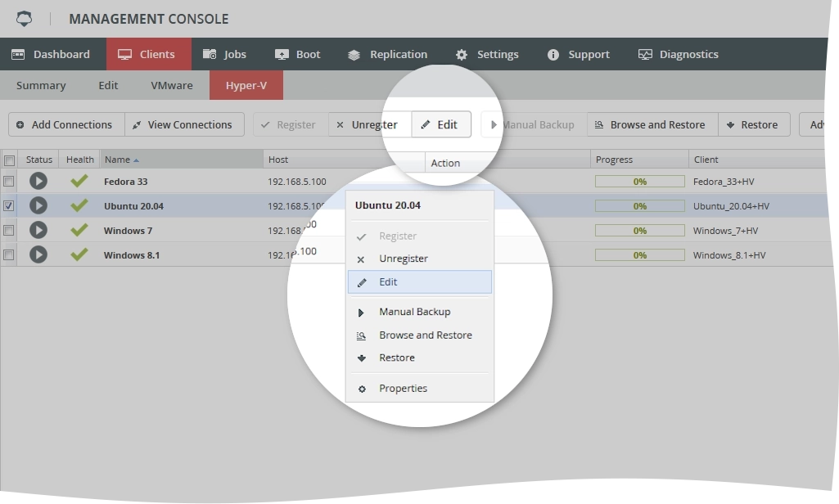Select the VMware sub-tab

tap(172, 85)
